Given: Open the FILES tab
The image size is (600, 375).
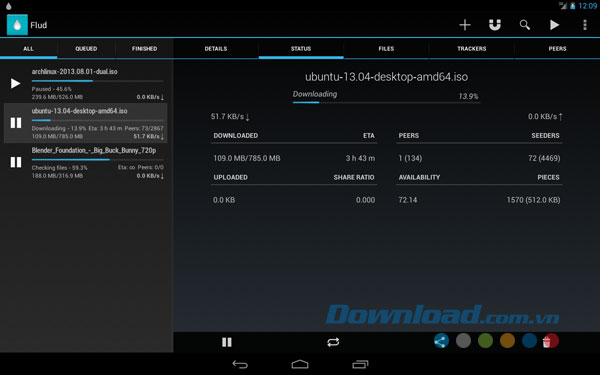Looking at the screenshot, I should [386, 49].
